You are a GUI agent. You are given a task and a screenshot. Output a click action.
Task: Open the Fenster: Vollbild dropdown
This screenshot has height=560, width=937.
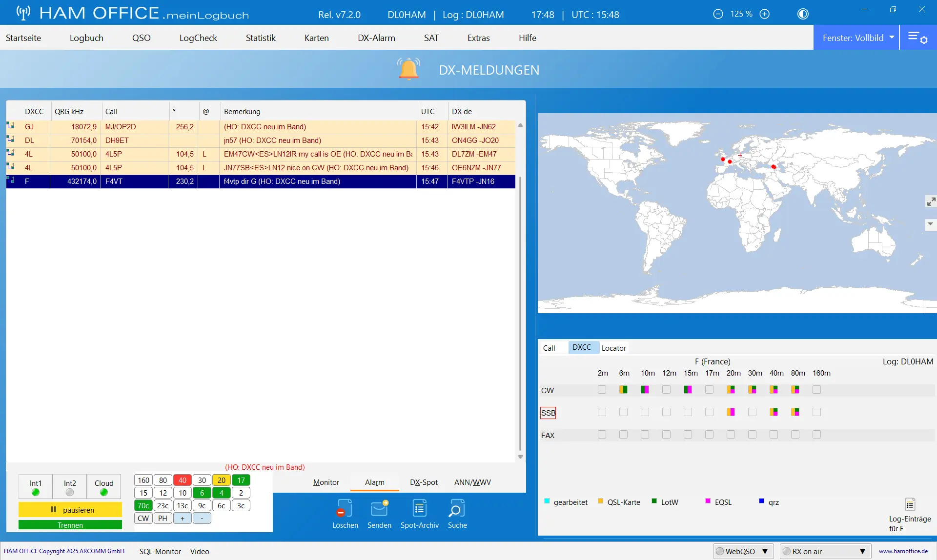[856, 38]
